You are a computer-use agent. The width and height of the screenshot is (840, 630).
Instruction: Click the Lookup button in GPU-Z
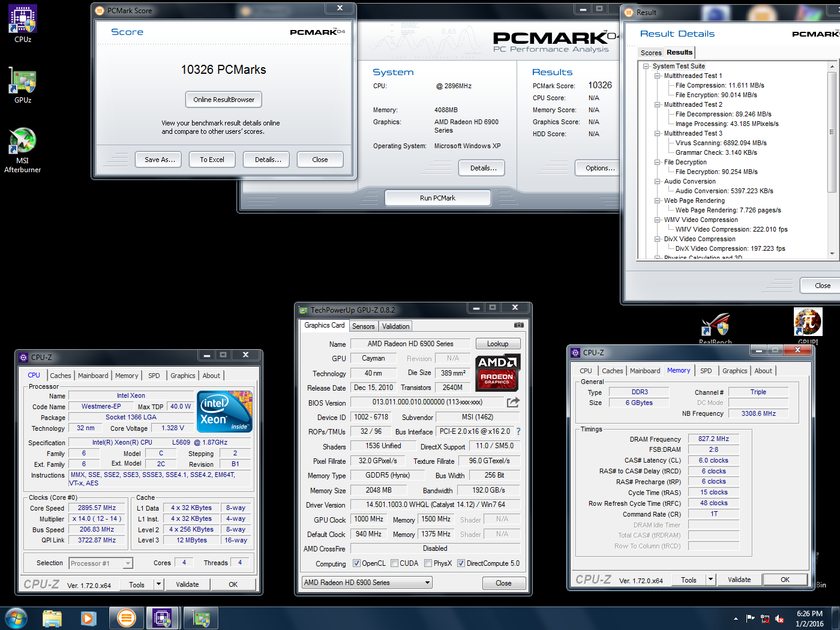(498, 344)
